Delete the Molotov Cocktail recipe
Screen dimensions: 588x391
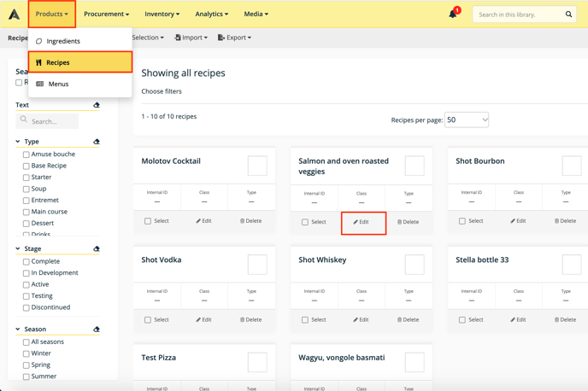coord(251,221)
